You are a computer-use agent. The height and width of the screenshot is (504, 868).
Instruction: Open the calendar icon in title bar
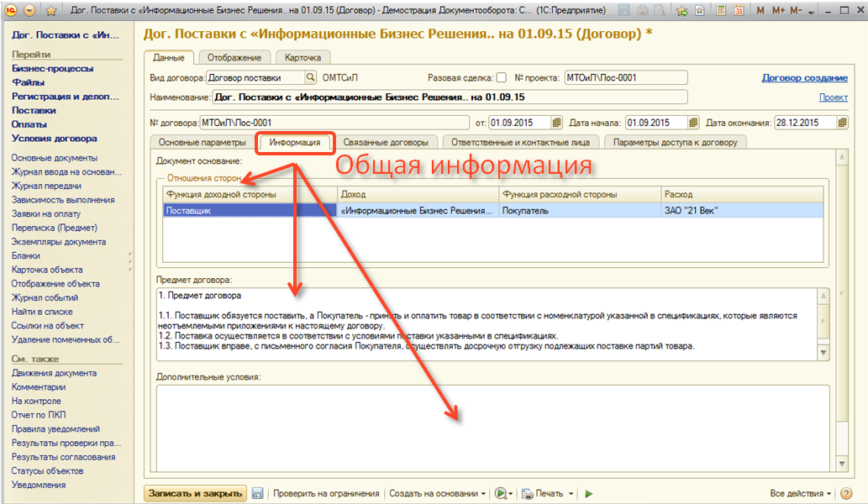[739, 10]
